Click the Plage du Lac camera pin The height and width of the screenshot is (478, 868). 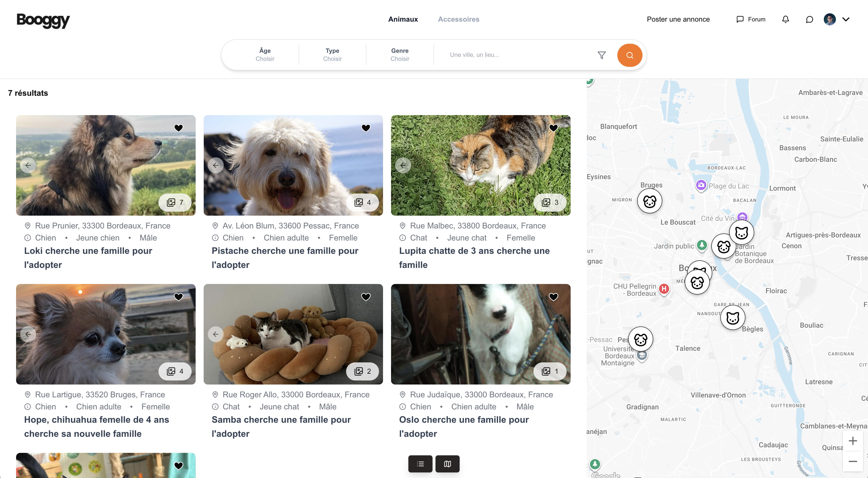701,185
